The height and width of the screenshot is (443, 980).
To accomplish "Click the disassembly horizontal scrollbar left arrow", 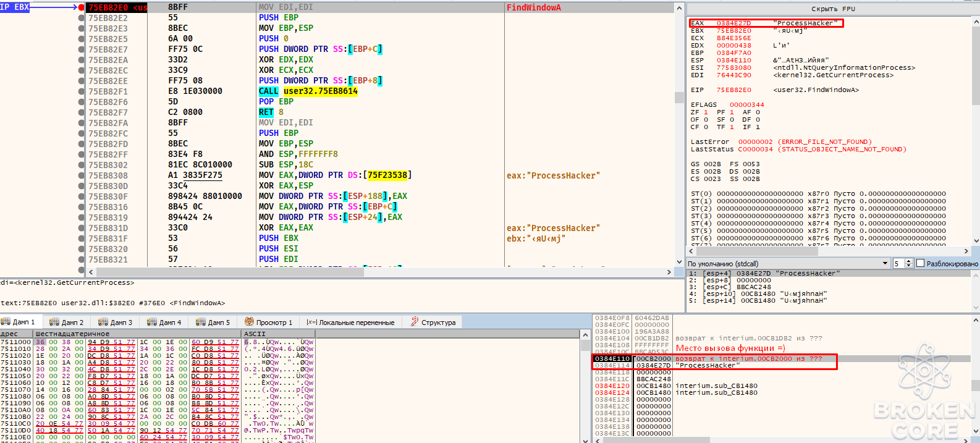I will click(91, 272).
